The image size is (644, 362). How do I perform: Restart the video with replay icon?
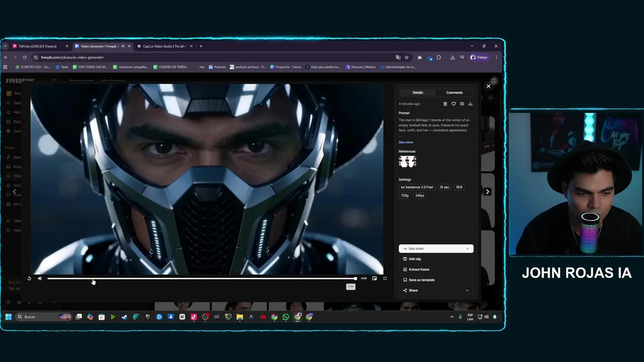29,279
